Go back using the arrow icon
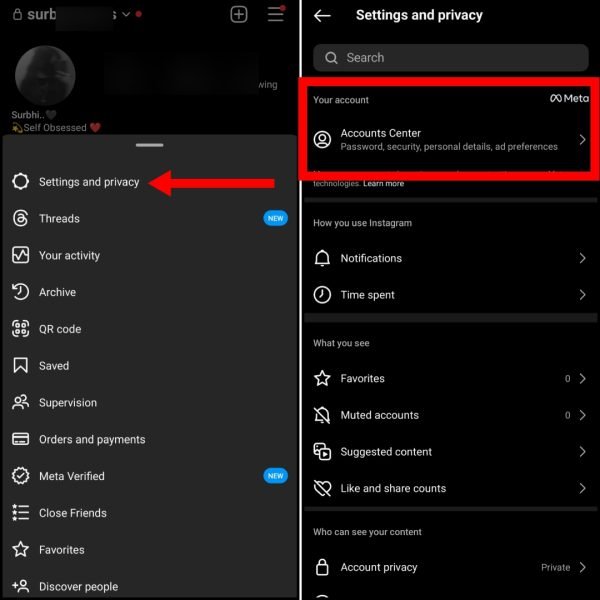 [322, 16]
